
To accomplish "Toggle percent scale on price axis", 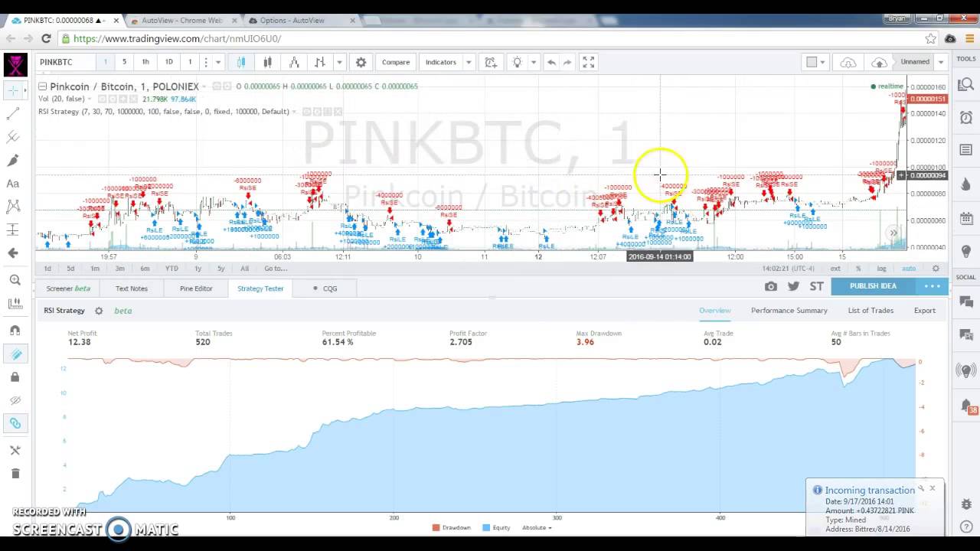I will pos(858,269).
